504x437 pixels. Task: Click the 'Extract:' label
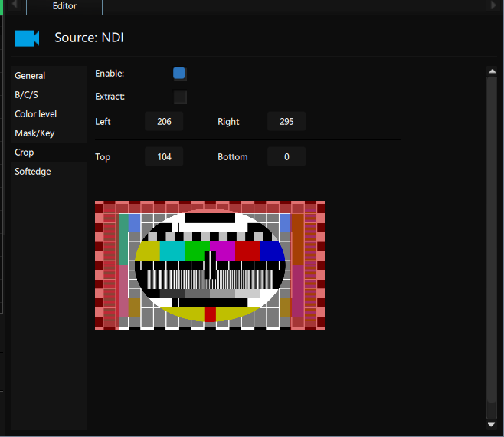(x=110, y=97)
